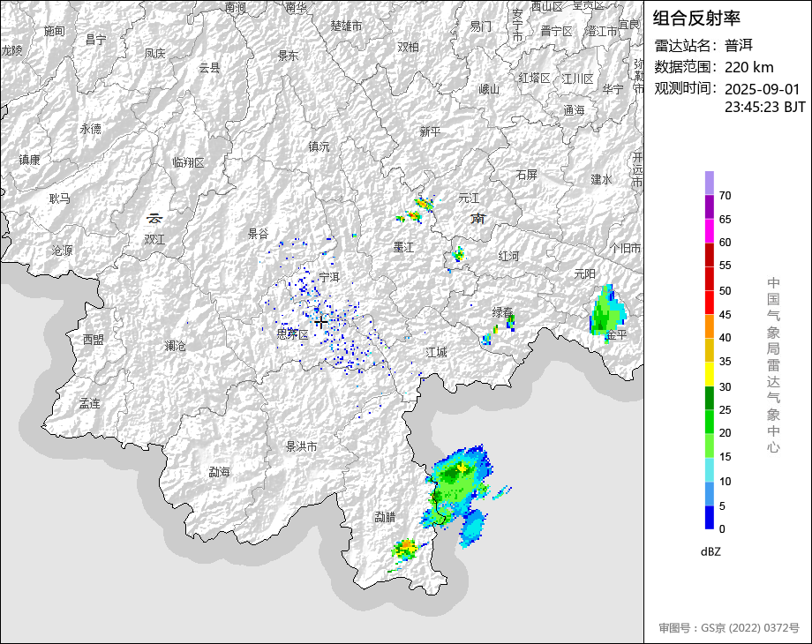This screenshot has width=812, height=644.
Task: Click the dBZ unit label under legend
Action: click(x=710, y=551)
